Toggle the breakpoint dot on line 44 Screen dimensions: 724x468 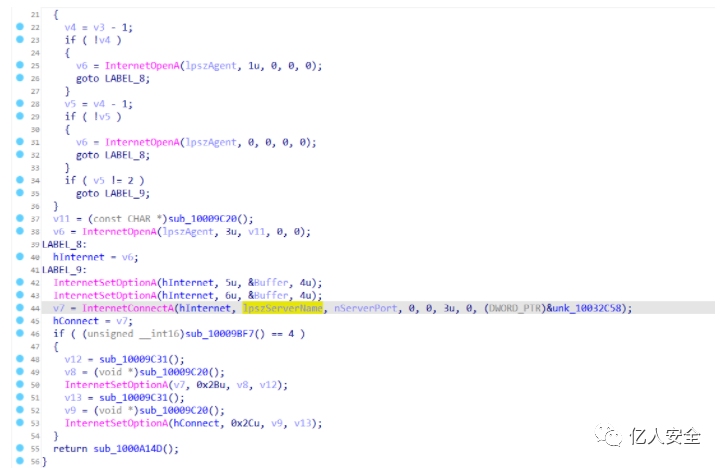(x=20, y=307)
